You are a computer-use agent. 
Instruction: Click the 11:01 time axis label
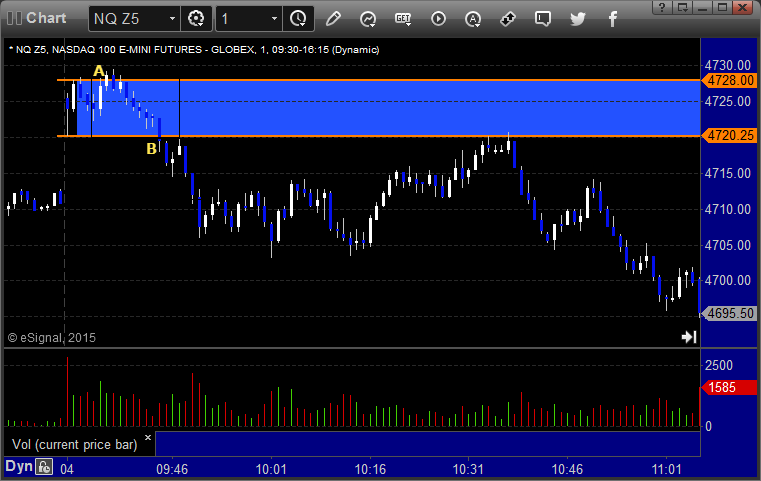[666, 469]
